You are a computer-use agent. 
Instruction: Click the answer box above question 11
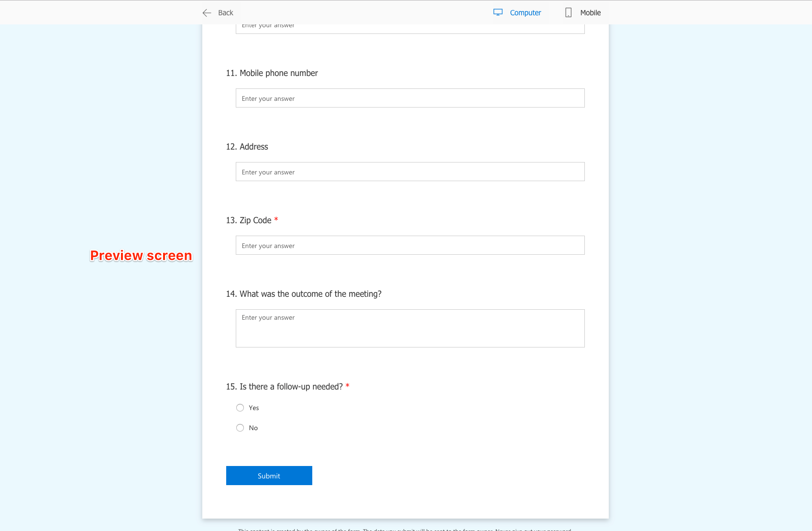pyautogui.click(x=410, y=26)
